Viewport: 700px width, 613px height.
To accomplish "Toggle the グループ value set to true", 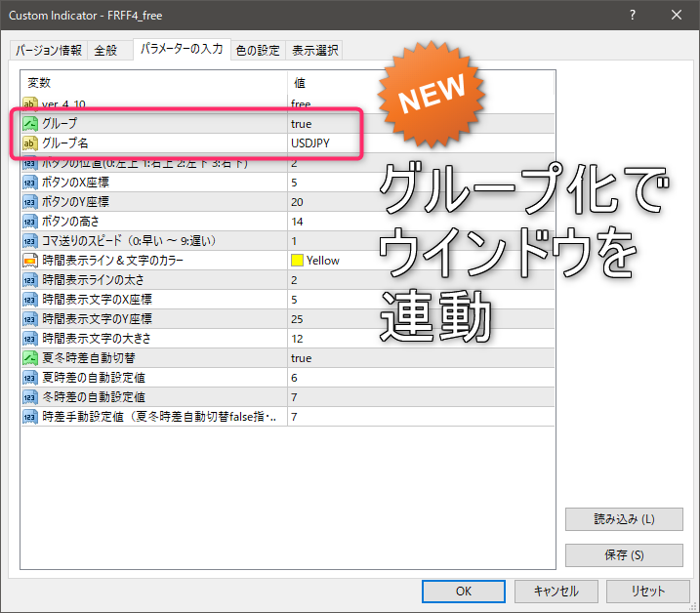I will [322, 124].
